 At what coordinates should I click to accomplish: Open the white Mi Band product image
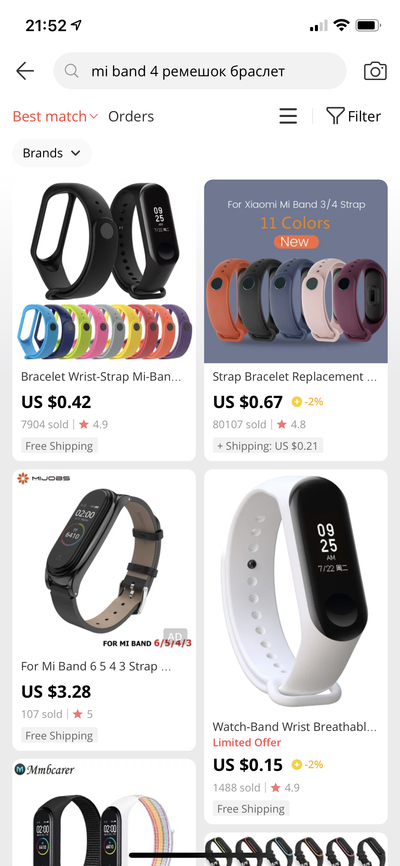point(296,591)
